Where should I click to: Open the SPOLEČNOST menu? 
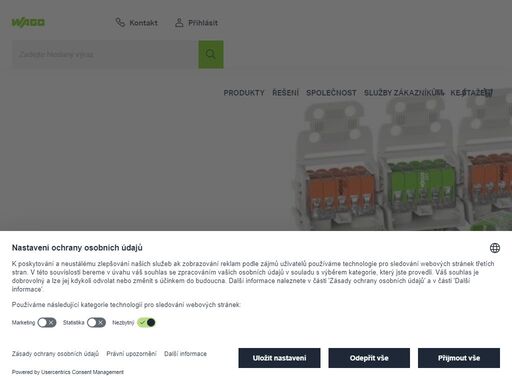click(331, 93)
